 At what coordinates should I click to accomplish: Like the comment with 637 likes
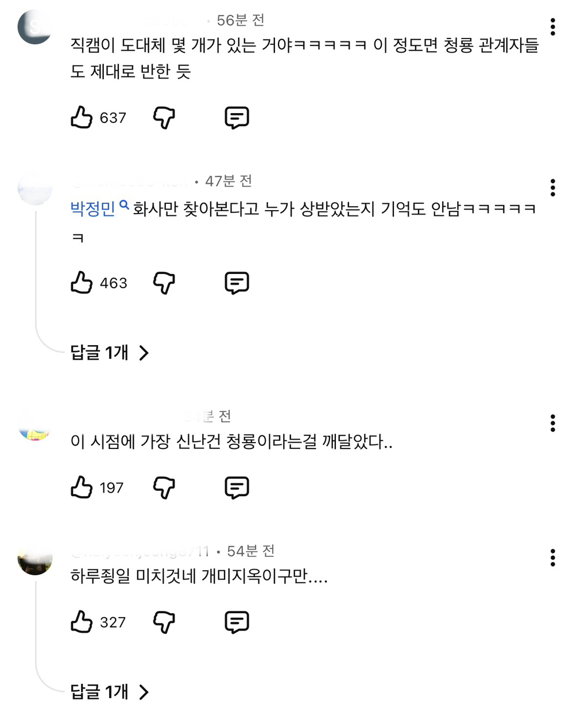click(82, 118)
